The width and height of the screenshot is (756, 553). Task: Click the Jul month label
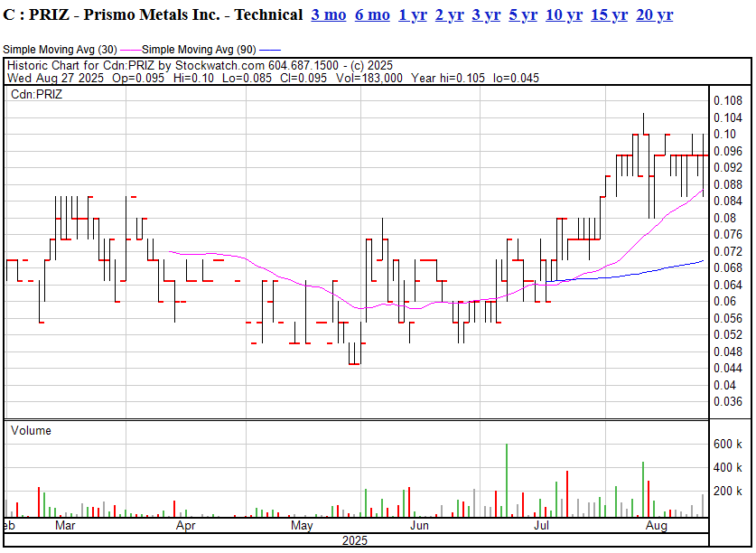click(x=541, y=526)
